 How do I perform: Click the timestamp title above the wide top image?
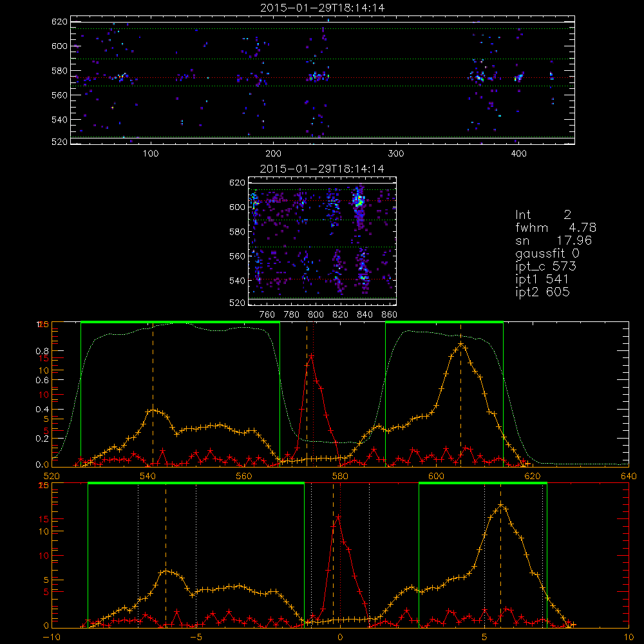pyautogui.click(x=323, y=8)
